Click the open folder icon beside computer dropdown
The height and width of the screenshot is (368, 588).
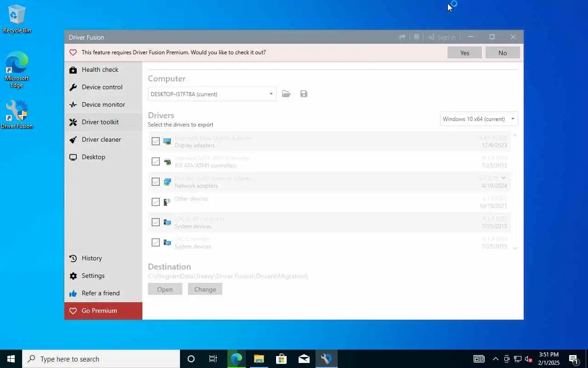coord(286,94)
